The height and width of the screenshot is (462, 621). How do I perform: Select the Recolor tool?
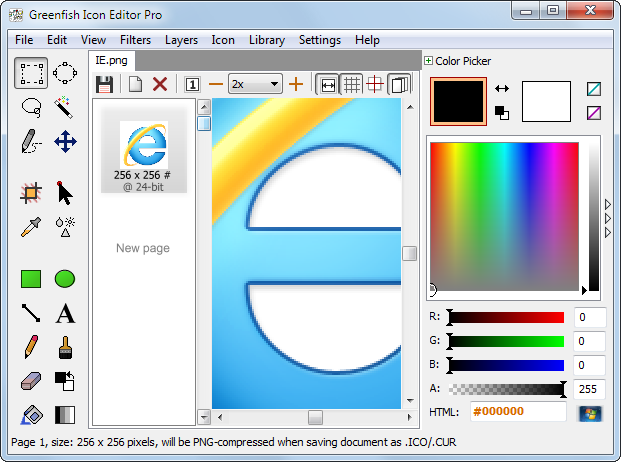click(x=65, y=381)
